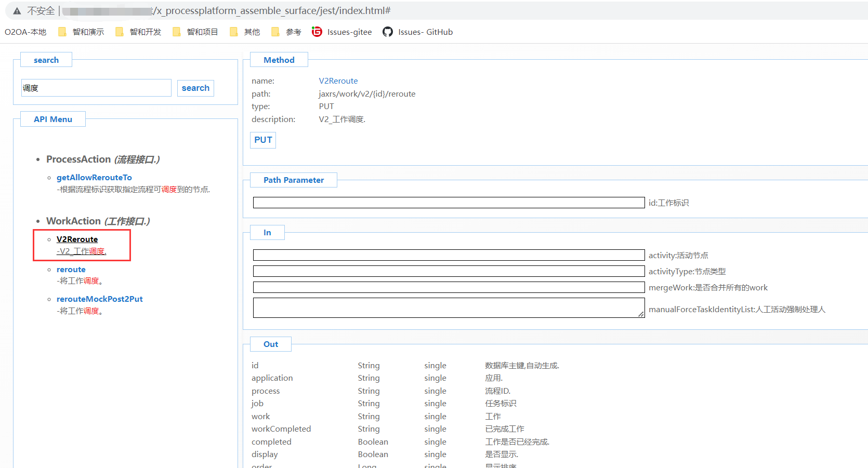Viewport: 868px width, 468px height.
Task: Click the insecure site warning icon
Action: (17, 11)
